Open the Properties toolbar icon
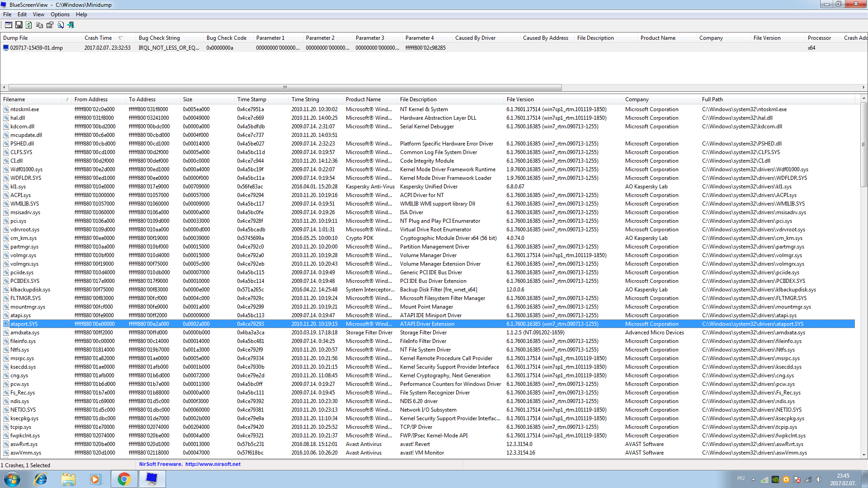Viewport: 868px width, 488px height. pos(50,25)
